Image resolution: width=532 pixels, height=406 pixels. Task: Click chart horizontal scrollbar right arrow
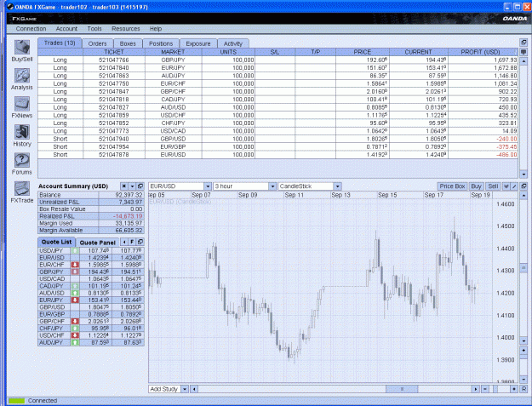476,389
